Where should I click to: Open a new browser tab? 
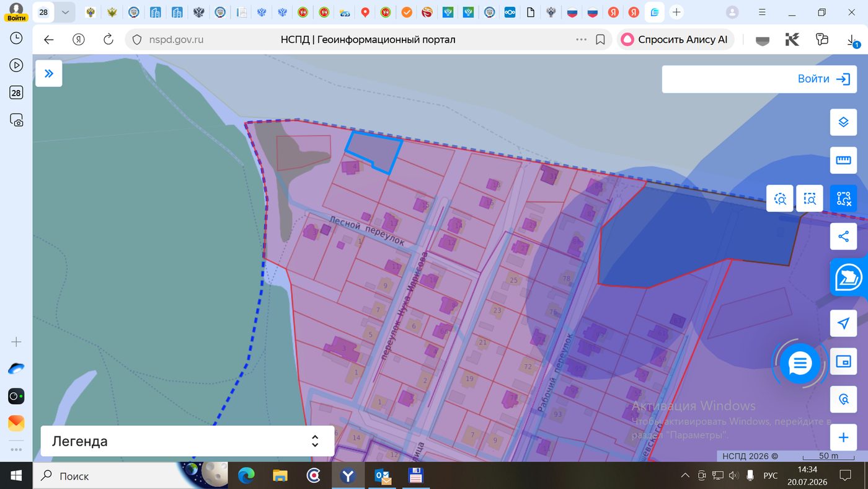(x=676, y=12)
